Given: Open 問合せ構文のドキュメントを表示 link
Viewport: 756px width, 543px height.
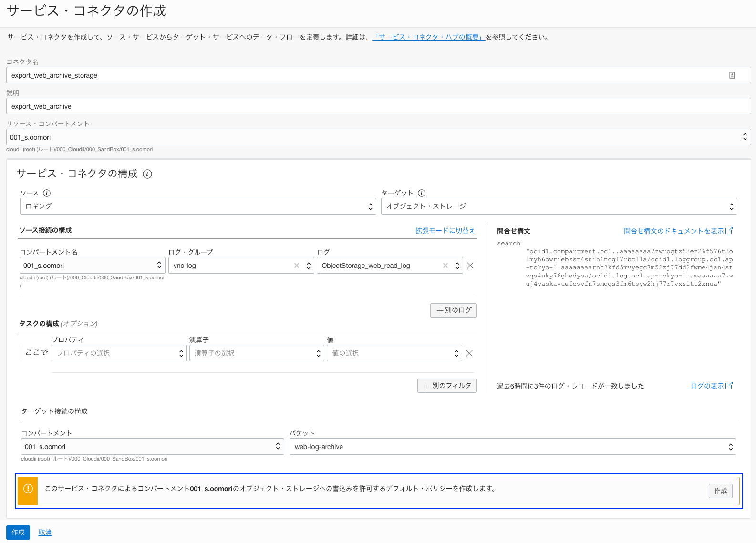Looking at the screenshot, I should pos(677,231).
